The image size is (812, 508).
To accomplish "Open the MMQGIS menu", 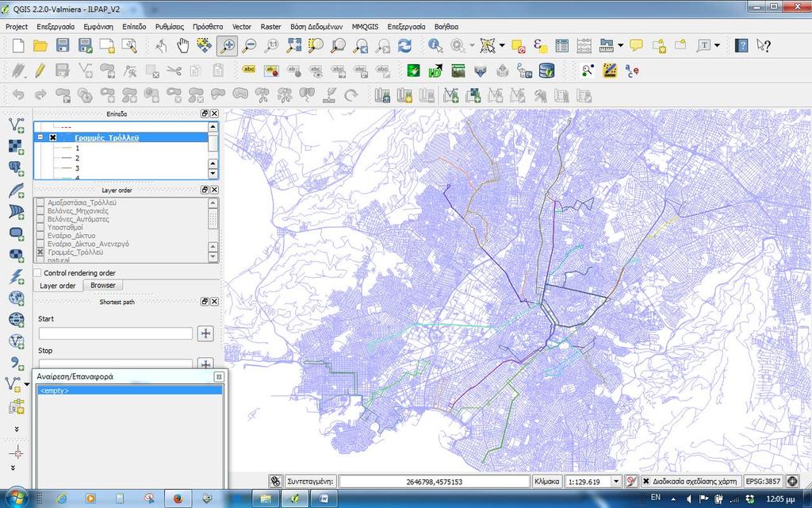I will [x=365, y=26].
